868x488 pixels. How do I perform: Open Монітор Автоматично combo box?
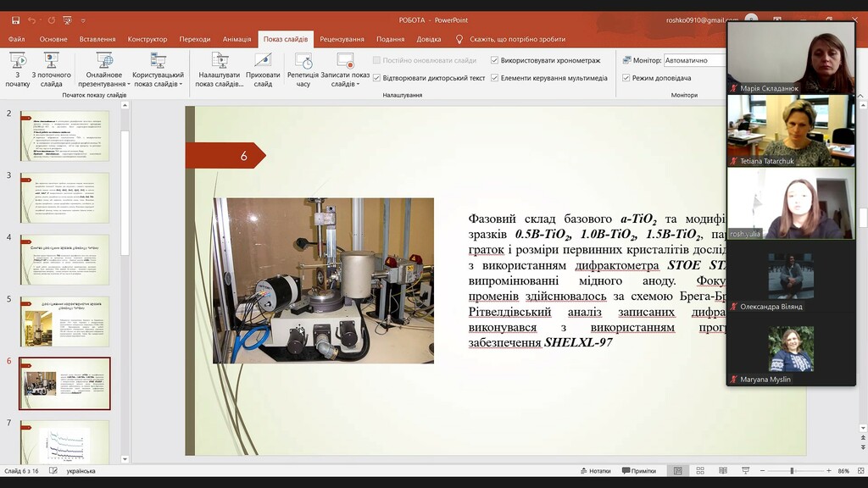pos(695,60)
